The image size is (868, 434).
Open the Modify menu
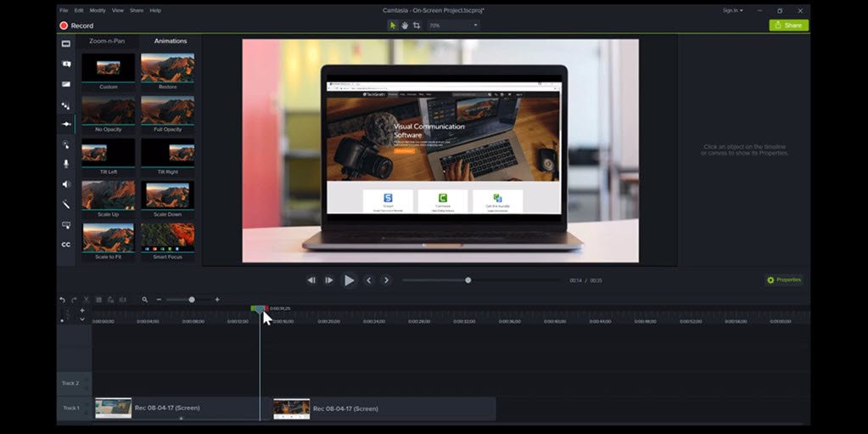click(x=98, y=10)
